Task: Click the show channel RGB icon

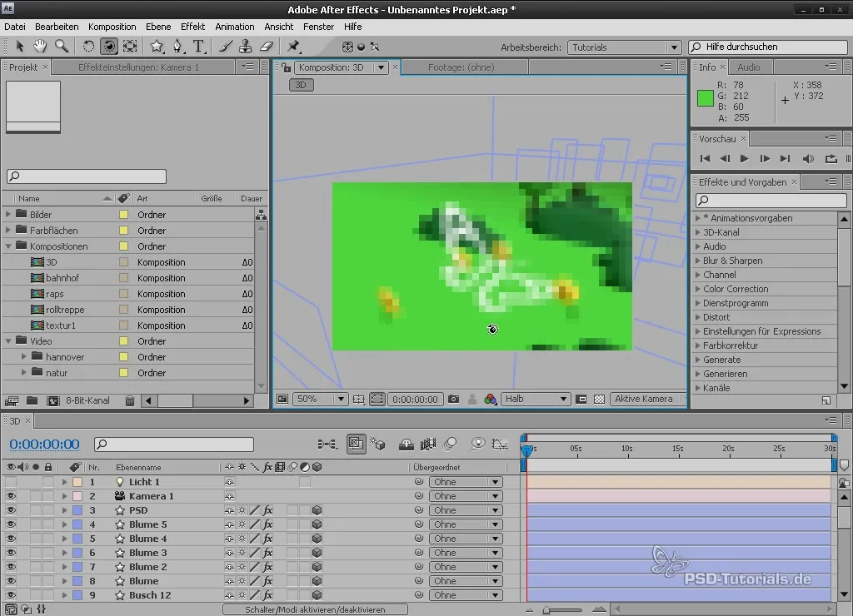Action: coord(490,399)
